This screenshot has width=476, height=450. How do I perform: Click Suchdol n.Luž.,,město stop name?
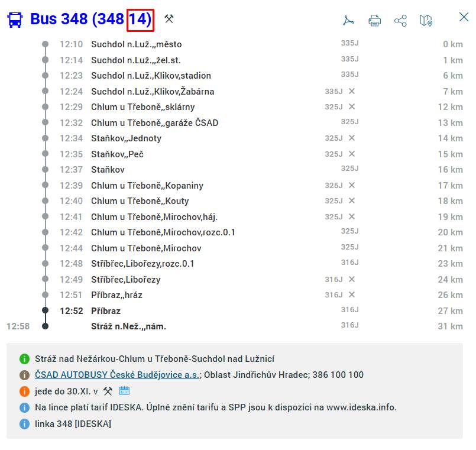pyautogui.click(x=137, y=44)
